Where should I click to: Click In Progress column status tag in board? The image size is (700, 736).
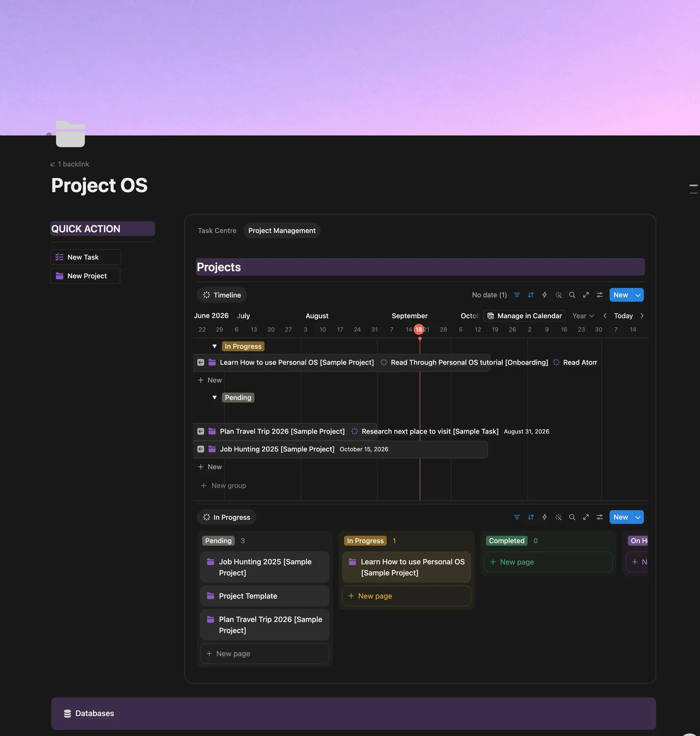(365, 541)
